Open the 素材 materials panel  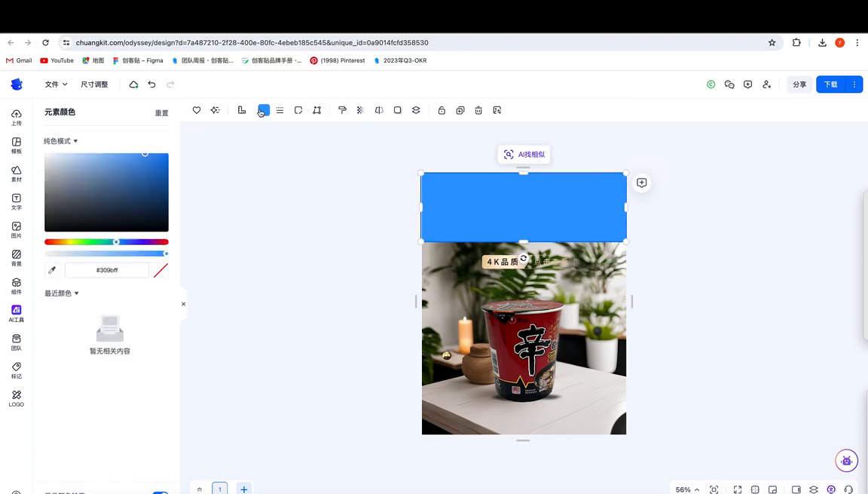click(x=17, y=174)
